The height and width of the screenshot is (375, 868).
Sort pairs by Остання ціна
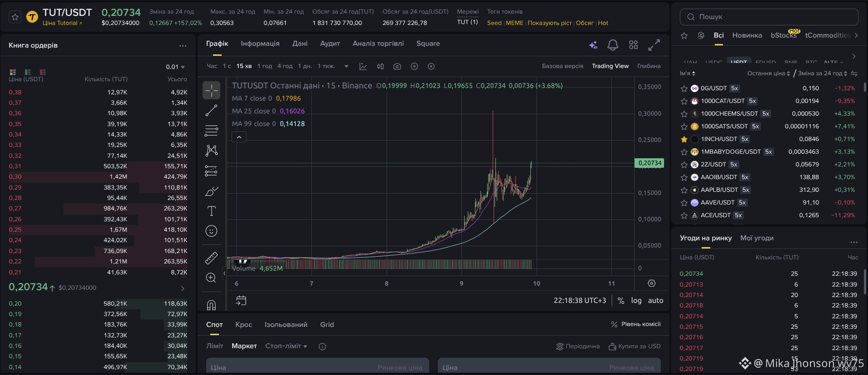point(769,73)
